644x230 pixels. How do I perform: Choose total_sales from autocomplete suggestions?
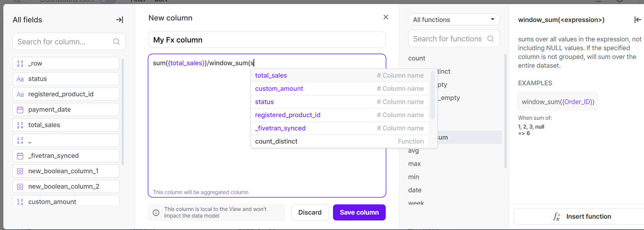[271, 75]
